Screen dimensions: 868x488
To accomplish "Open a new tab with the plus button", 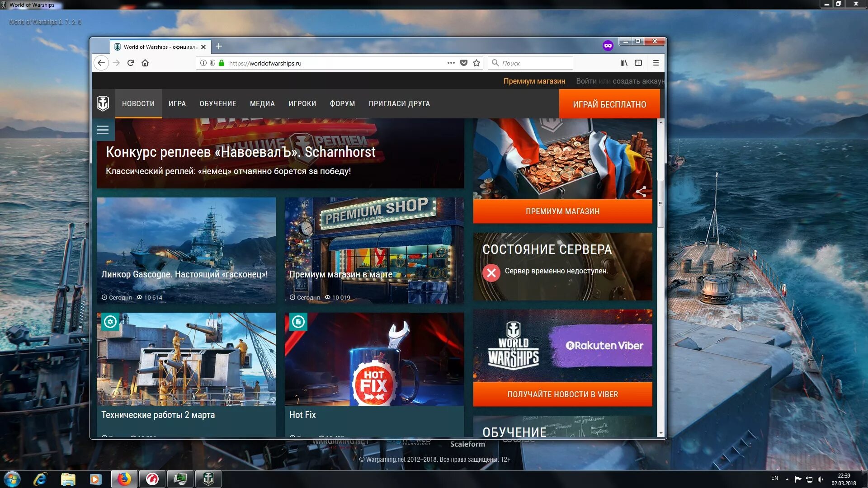I will 219,46.
